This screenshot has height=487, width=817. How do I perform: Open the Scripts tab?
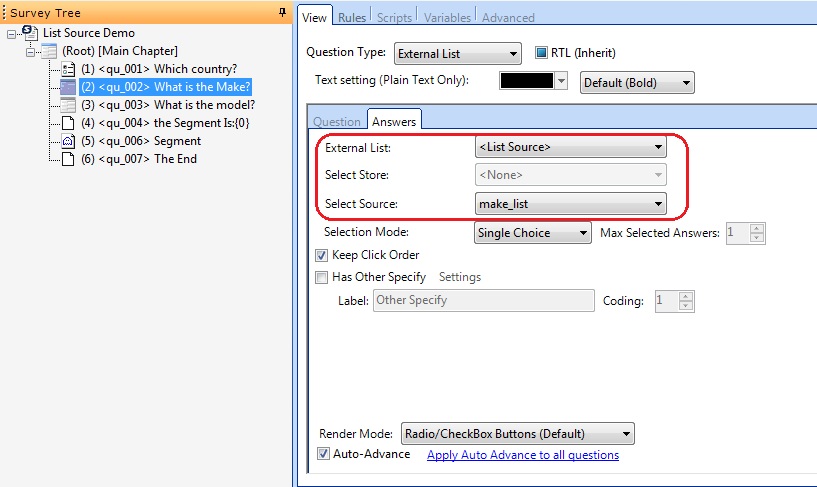coord(394,17)
